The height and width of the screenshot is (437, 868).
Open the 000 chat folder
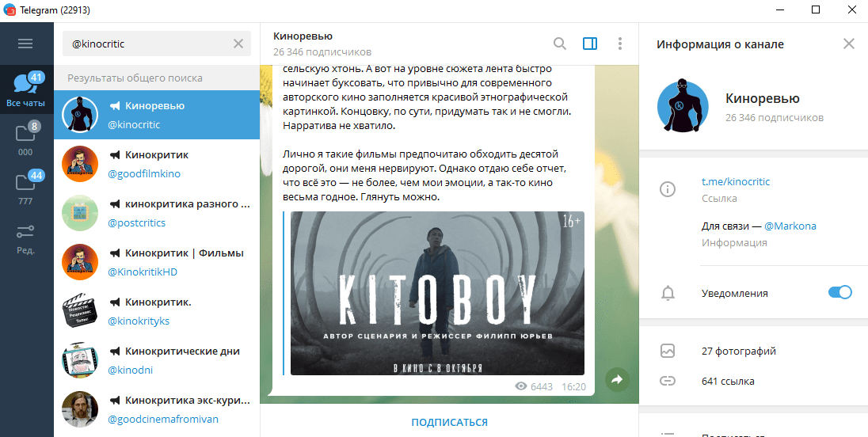pyautogui.click(x=26, y=138)
